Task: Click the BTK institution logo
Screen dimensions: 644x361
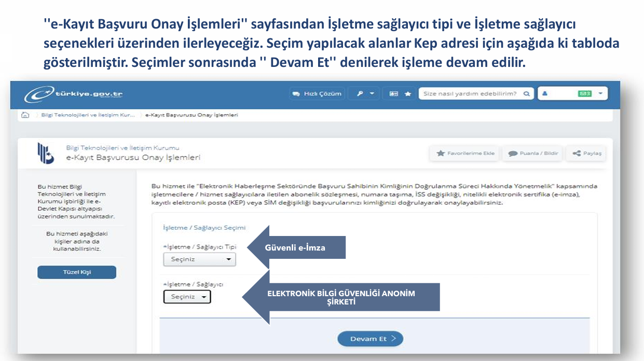Action: coord(45,154)
